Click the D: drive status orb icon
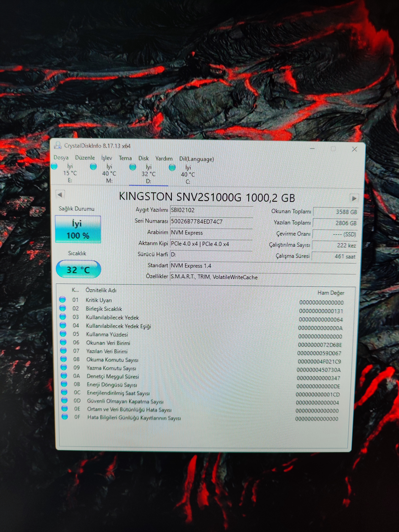 coord(133,167)
